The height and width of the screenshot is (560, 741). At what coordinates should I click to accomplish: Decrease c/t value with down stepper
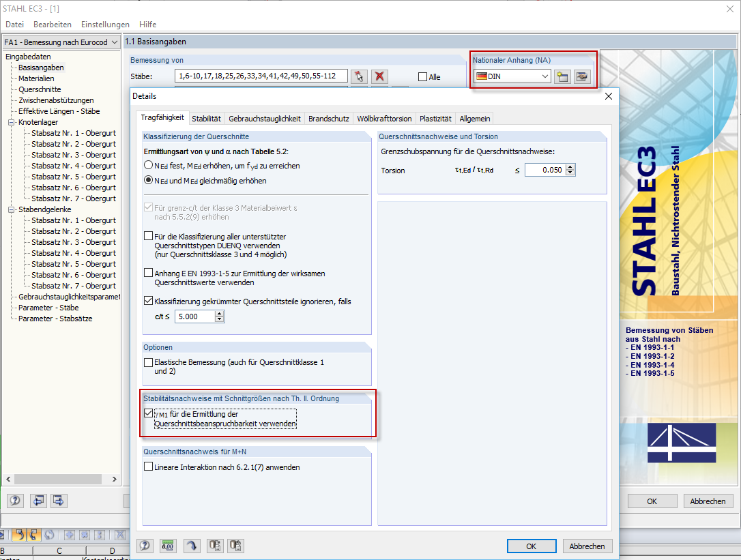pos(219,319)
